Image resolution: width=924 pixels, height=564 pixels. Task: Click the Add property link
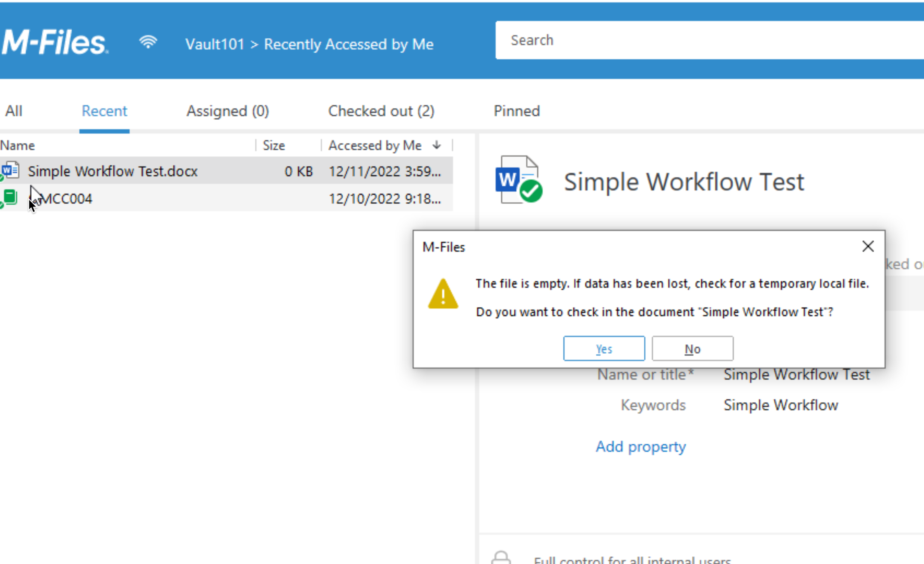tap(640, 446)
